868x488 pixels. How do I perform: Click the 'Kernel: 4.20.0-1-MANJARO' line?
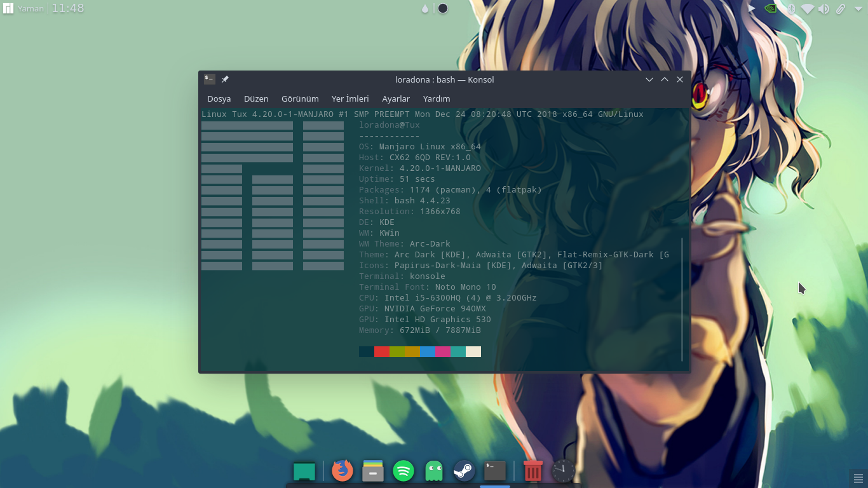[x=420, y=168]
